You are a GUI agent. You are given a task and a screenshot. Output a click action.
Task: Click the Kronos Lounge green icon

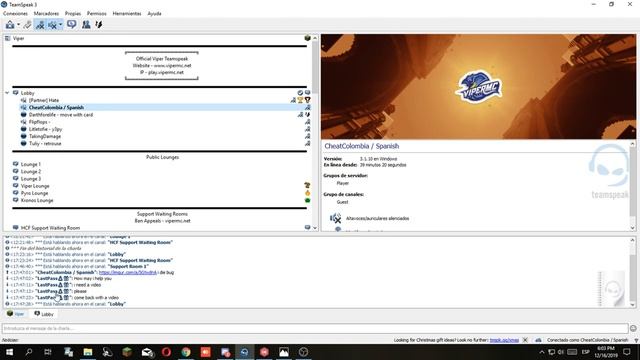pyautogui.click(x=307, y=200)
